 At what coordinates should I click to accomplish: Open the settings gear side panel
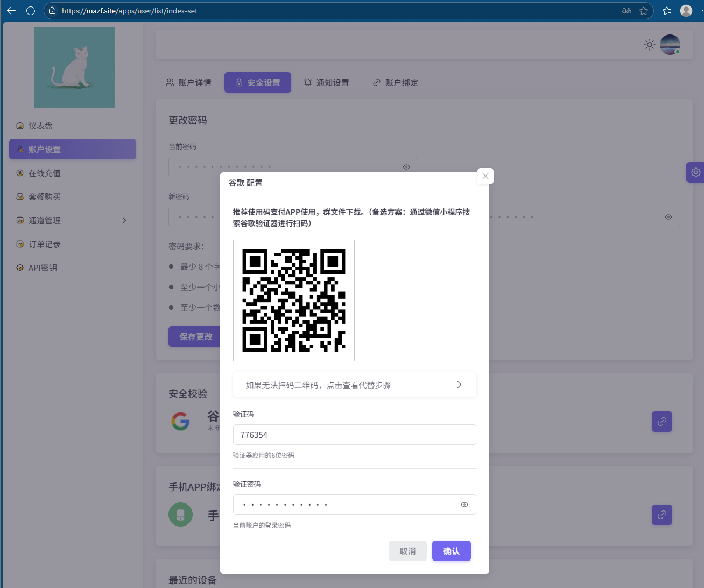(x=695, y=172)
